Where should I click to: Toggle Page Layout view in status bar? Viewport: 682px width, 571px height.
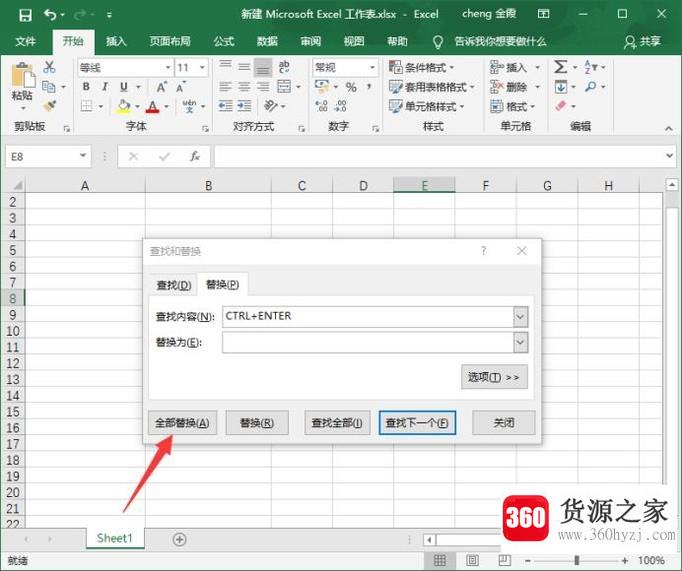coord(472,560)
